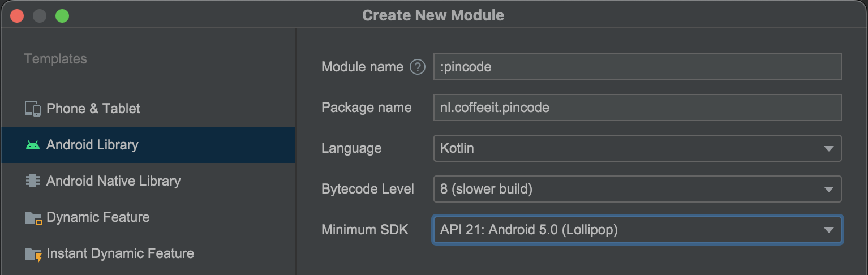Click the Android Native Library chip icon
The width and height of the screenshot is (868, 275).
(x=33, y=181)
